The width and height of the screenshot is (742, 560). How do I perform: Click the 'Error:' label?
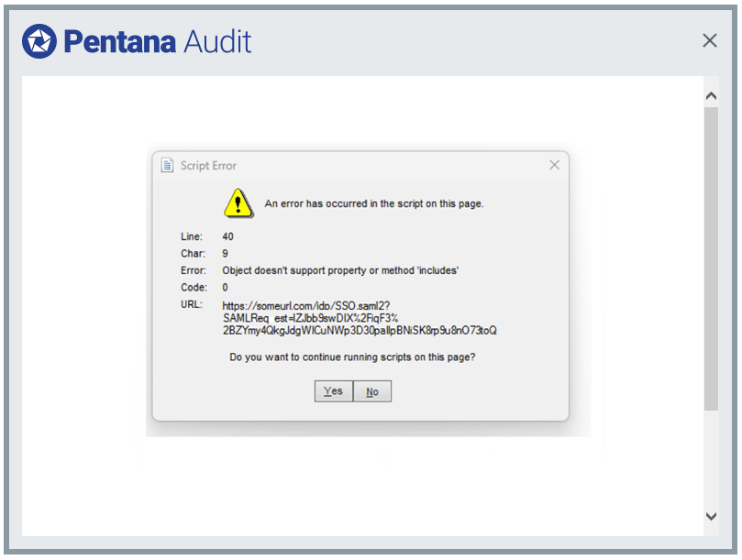click(194, 270)
